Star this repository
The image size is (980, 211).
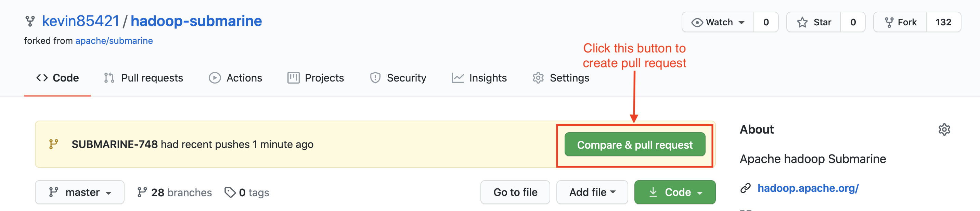point(814,22)
